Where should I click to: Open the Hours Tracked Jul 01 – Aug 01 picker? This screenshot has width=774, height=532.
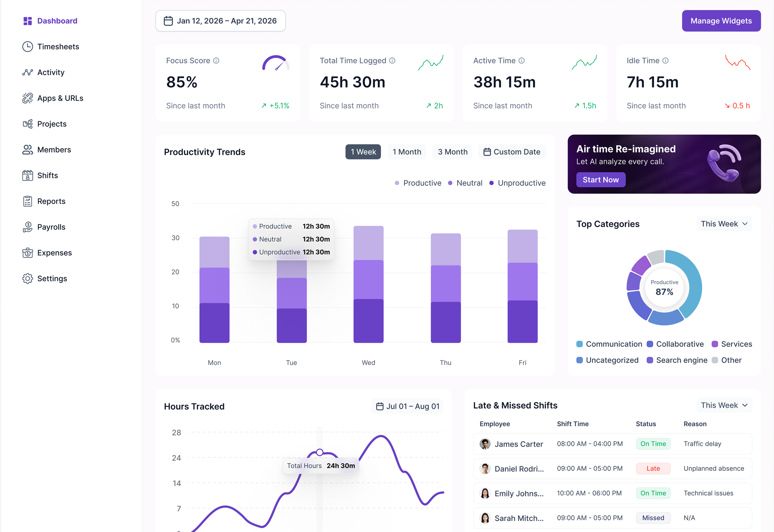pyautogui.click(x=407, y=406)
